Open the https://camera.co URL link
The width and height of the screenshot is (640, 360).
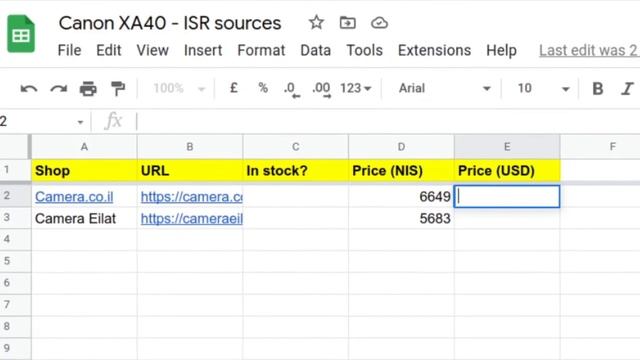tap(191, 197)
